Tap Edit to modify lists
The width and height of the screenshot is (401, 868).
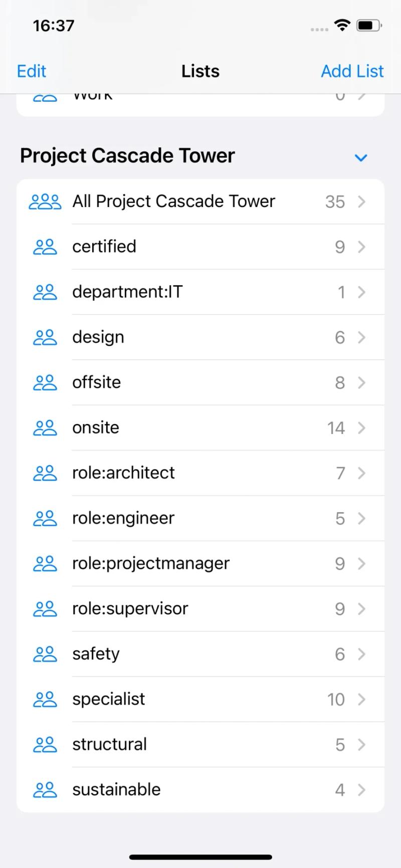[31, 71]
